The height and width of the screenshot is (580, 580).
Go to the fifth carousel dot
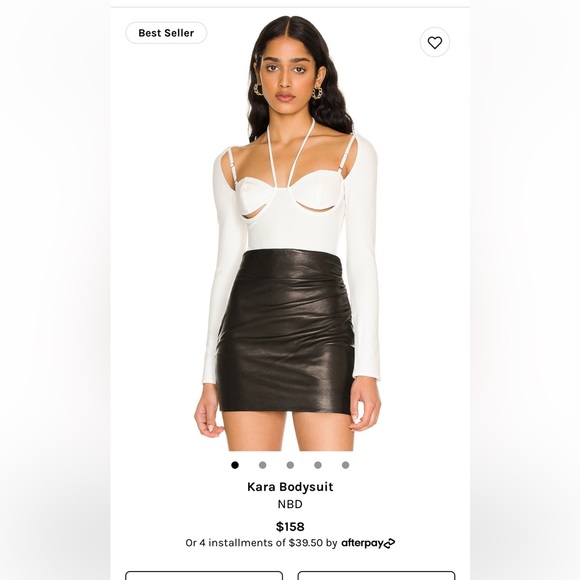tap(345, 465)
